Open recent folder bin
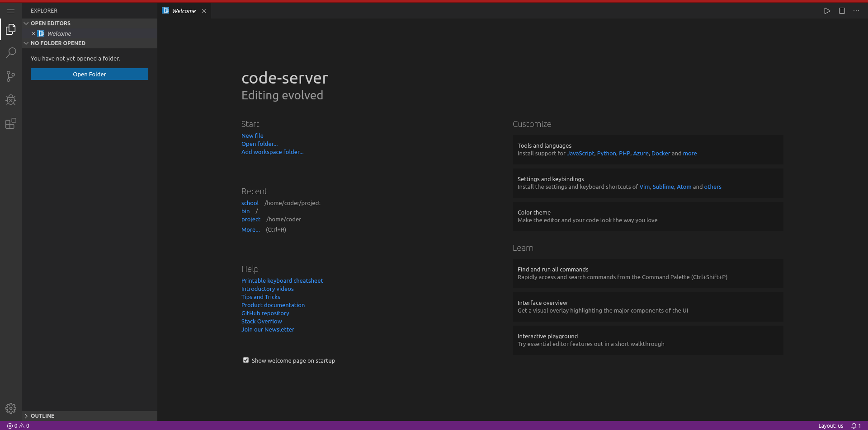 click(245, 211)
